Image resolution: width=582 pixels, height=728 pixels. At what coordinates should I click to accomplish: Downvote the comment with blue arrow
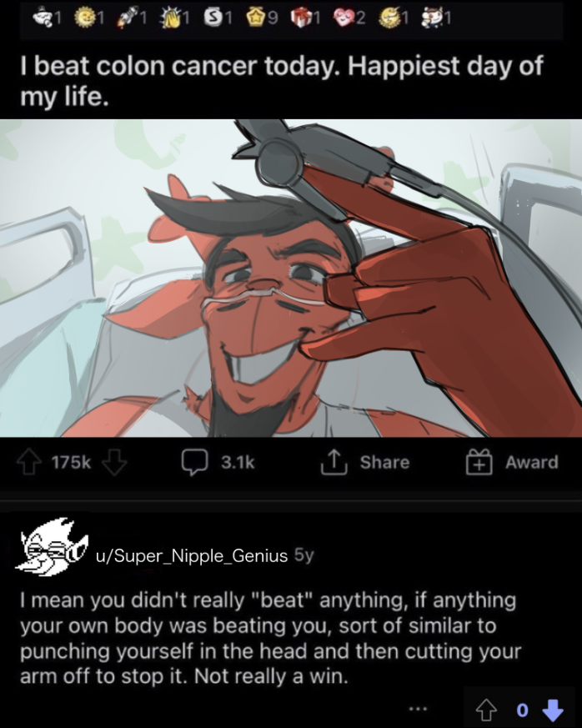(552, 710)
